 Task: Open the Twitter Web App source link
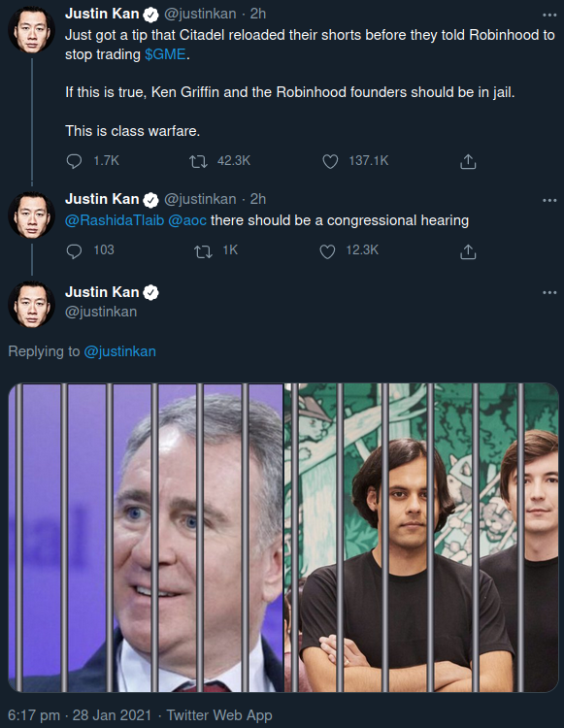tap(219, 715)
